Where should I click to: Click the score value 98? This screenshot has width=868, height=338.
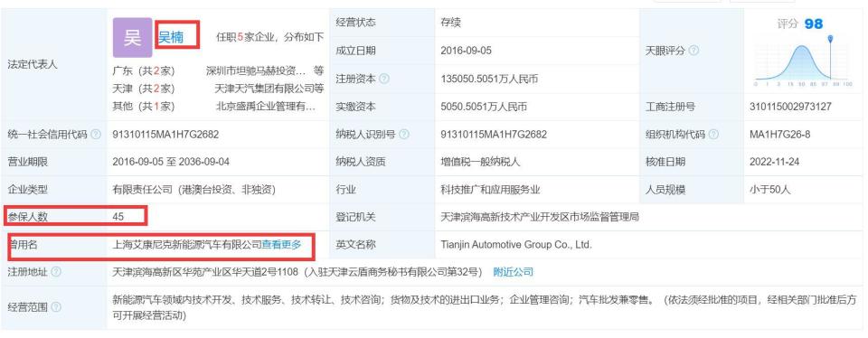(x=814, y=23)
